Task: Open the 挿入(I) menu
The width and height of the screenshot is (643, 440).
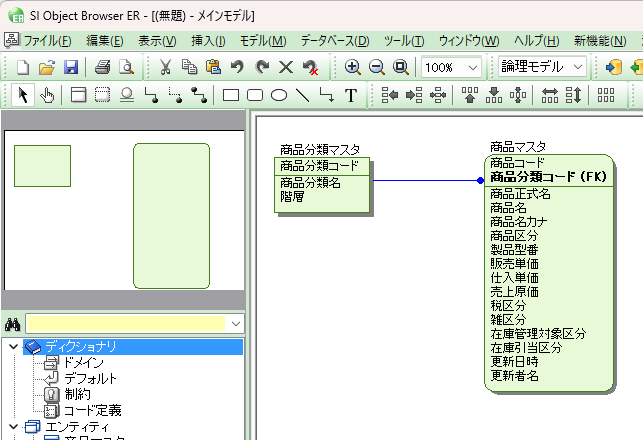Action: tap(208, 41)
